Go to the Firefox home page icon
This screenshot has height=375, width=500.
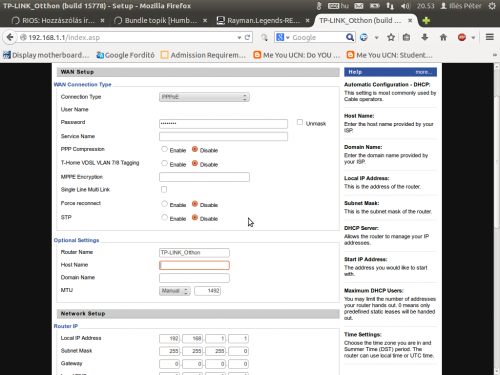(x=443, y=37)
